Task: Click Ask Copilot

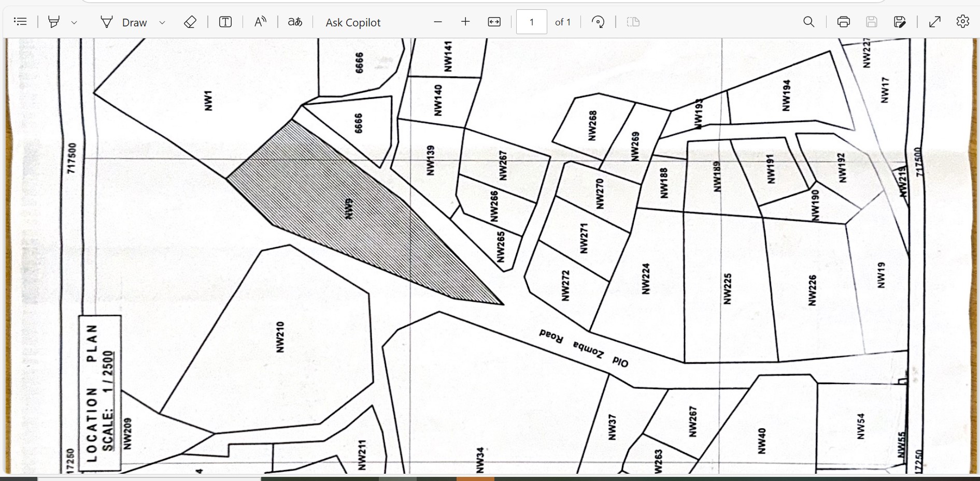Action: pos(353,22)
